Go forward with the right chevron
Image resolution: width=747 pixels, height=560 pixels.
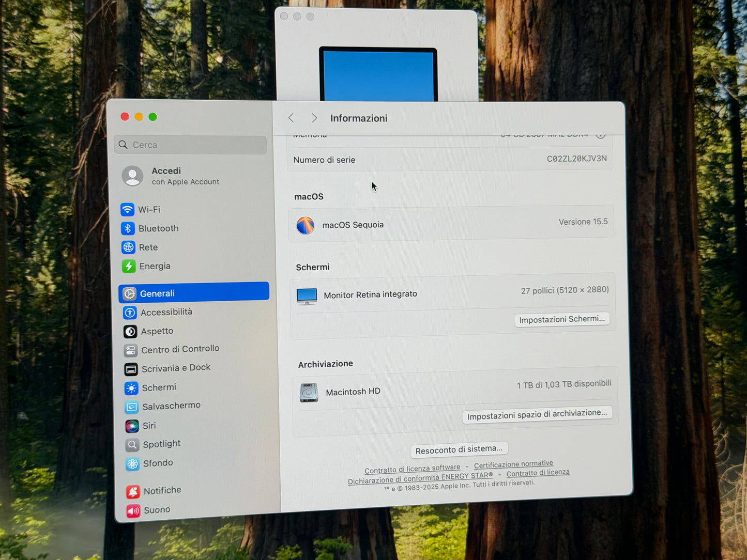[x=314, y=118]
